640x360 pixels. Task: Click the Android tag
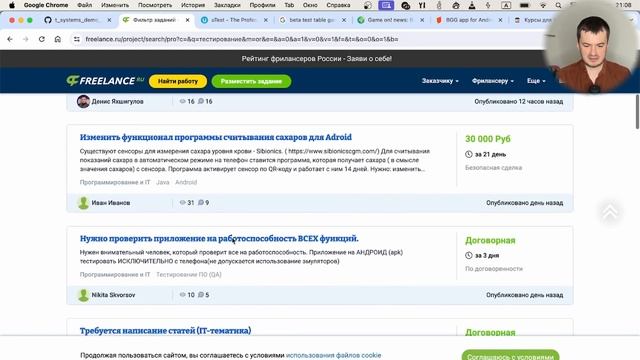(186, 182)
